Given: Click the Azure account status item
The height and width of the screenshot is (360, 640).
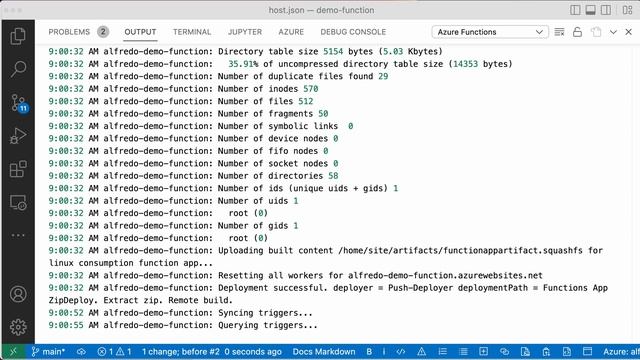Looking at the screenshot, I should click(621, 351).
